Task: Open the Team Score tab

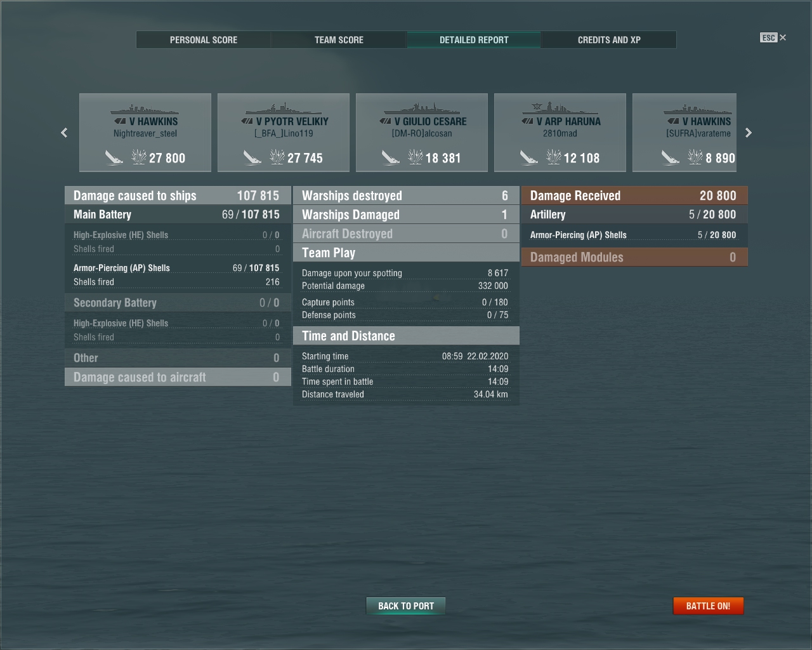Action: (x=339, y=40)
